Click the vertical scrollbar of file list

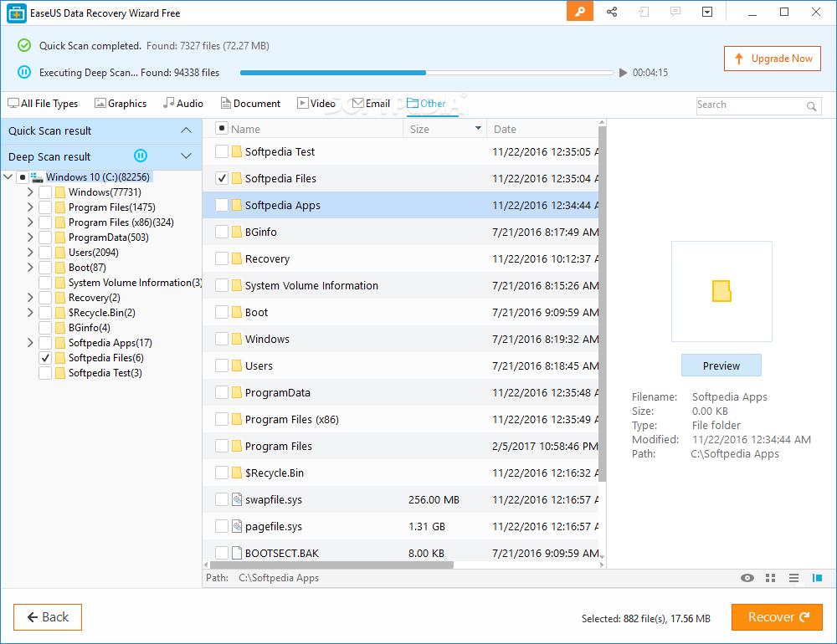(x=602, y=304)
